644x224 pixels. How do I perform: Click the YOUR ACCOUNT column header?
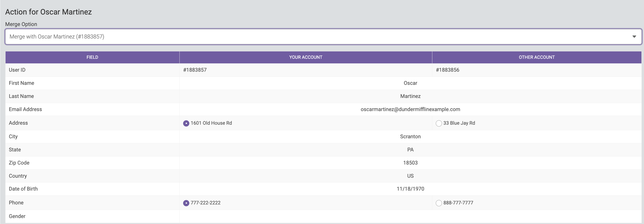click(306, 57)
